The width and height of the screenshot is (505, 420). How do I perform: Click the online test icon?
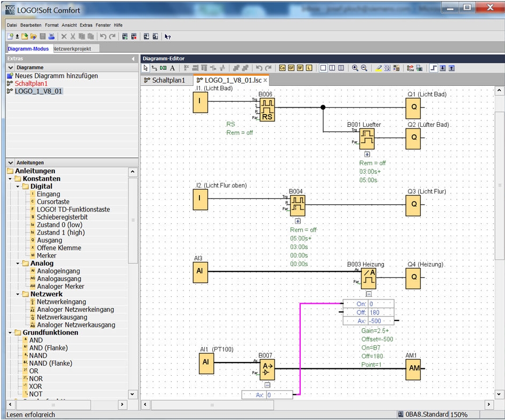click(419, 68)
